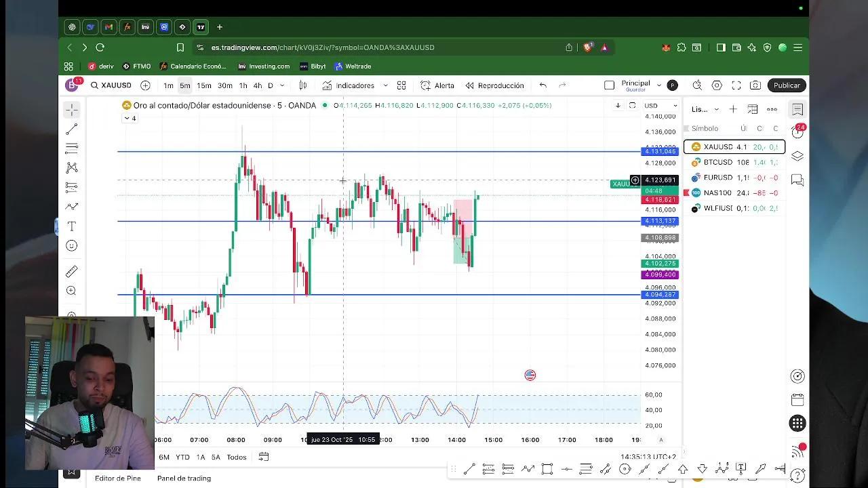Toggle the layout checkbox next to Principal

point(609,85)
